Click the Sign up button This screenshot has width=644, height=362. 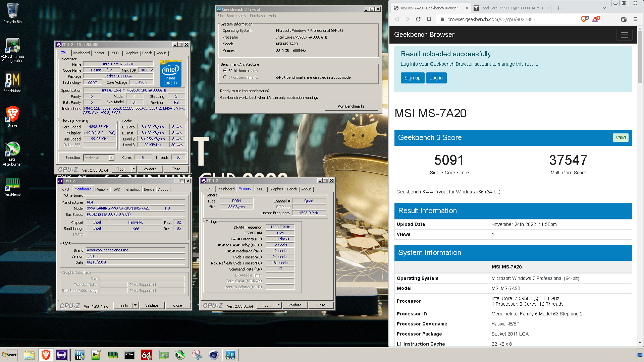pyautogui.click(x=413, y=78)
